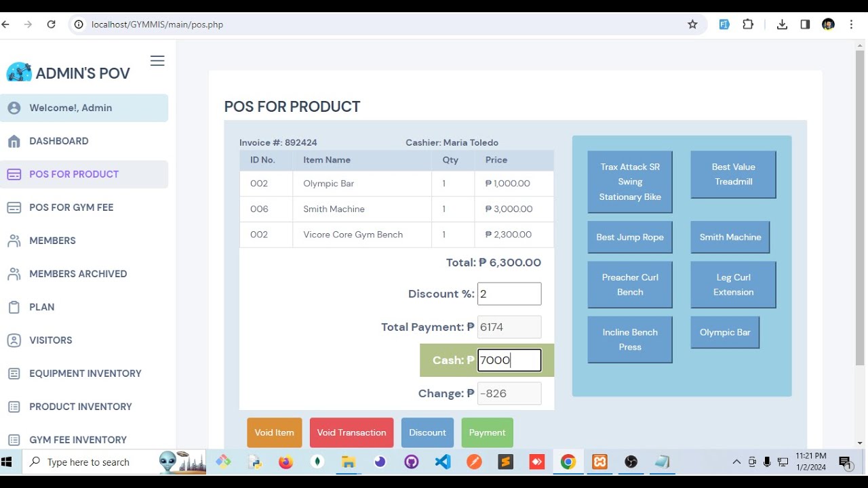Click the POS FOR PRODUCT card icon
This screenshot has width=868, height=488.
tap(14, 174)
